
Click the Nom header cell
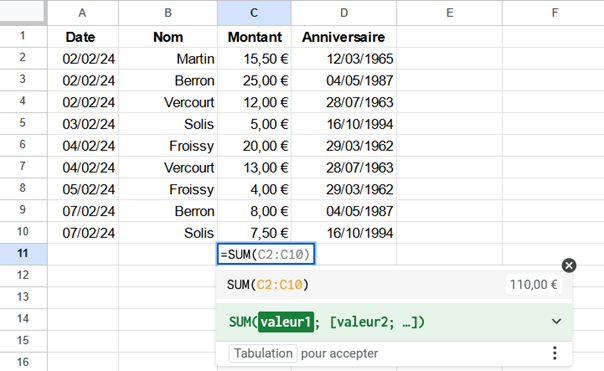coord(168,37)
